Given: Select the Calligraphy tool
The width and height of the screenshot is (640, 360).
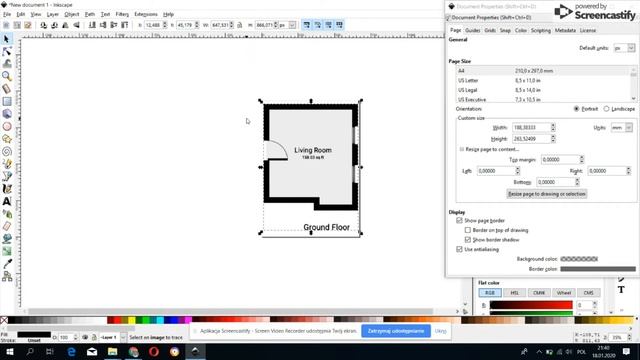Looking at the screenshot, I should (x=7, y=189).
